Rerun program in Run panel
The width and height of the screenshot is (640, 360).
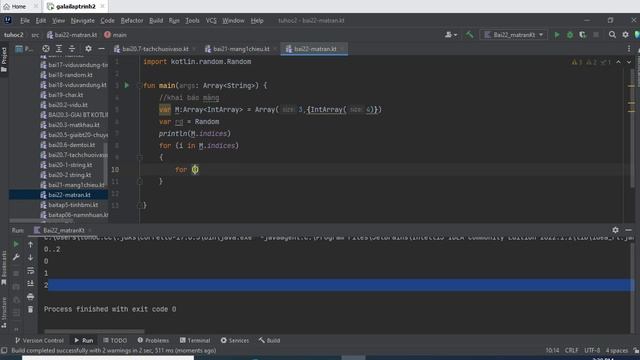[16, 244]
